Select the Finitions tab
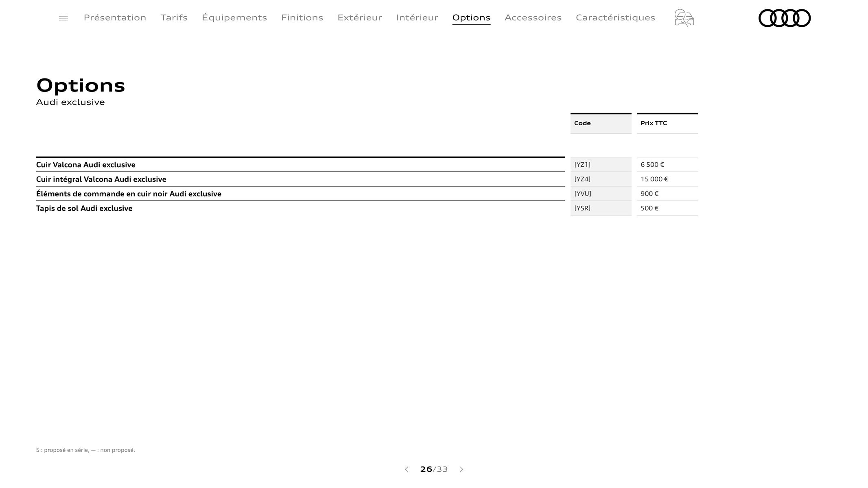The width and height of the screenshot is (868, 488). tap(302, 17)
